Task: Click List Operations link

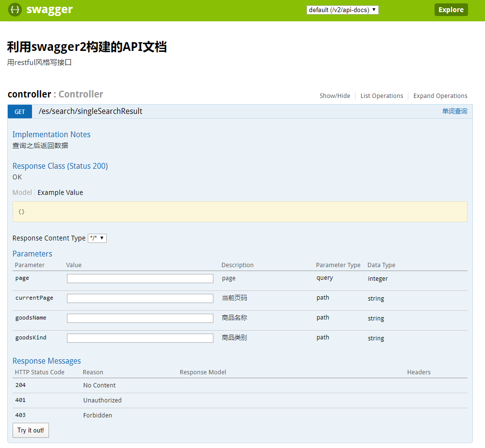Action: pos(382,96)
